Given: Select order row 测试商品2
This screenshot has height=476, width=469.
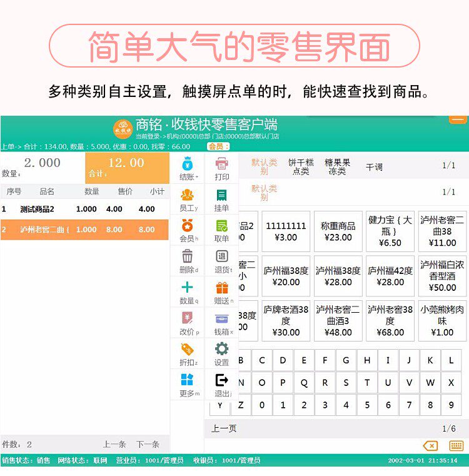Looking at the screenshot, I should [x=84, y=209].
